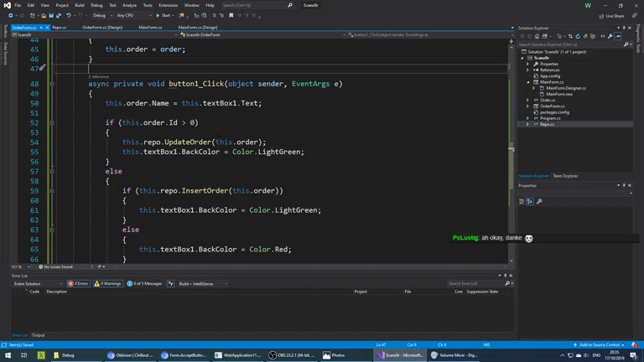Switch to the Repo.cs tab
This screenshot has width=644, height=362.
tap(59, 28)
